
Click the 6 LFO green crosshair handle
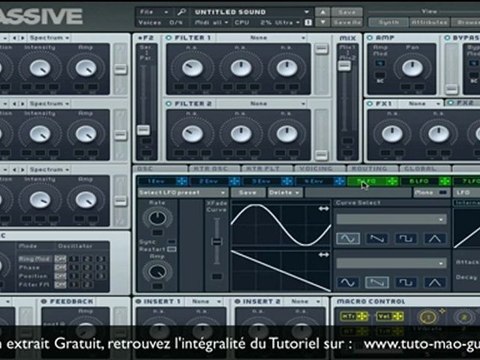(445, 181)
